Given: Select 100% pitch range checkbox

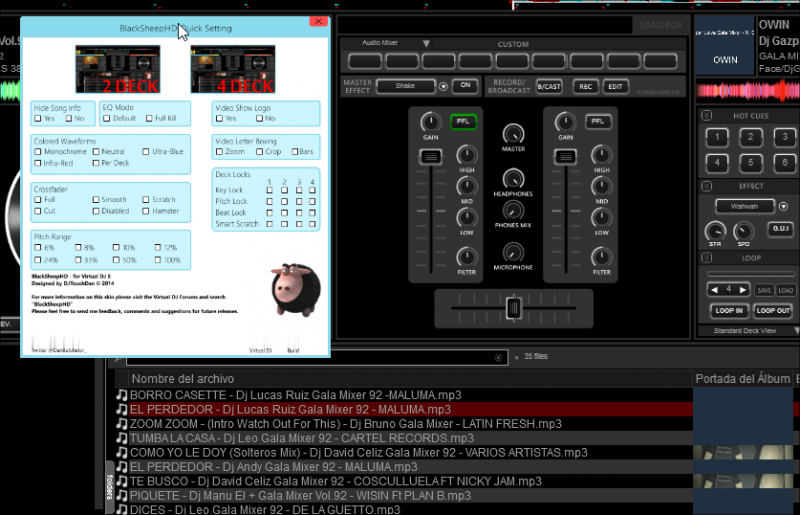Looking at the screenshot, I should [x=158, y=260].
